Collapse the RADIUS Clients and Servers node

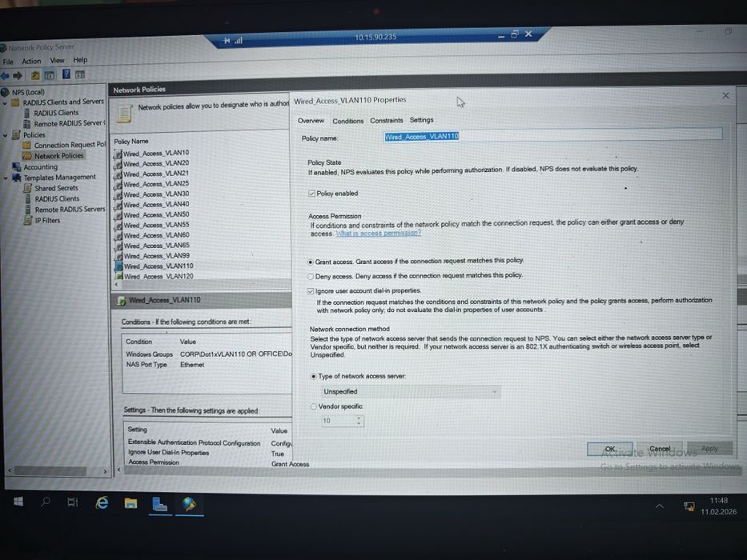(5, 103)
